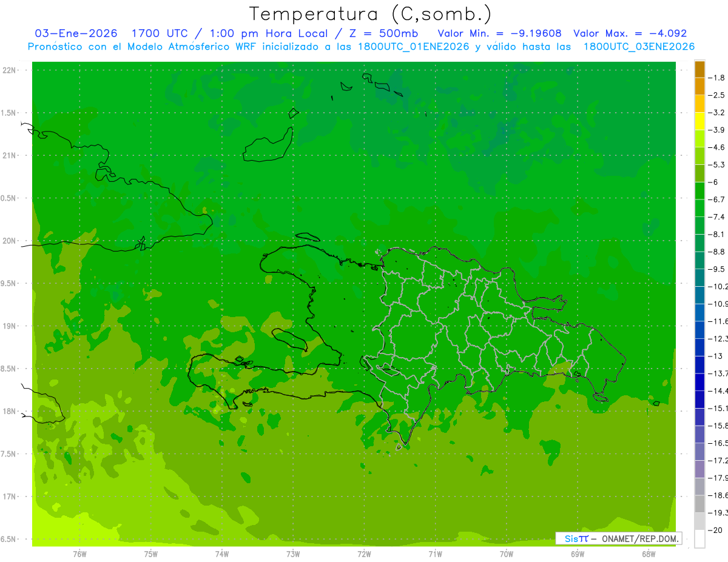Image resolution: width=728 pixels, height=562 pixels.
Task: Click the white colorbar segment below -20
Action: coord(699,539)
